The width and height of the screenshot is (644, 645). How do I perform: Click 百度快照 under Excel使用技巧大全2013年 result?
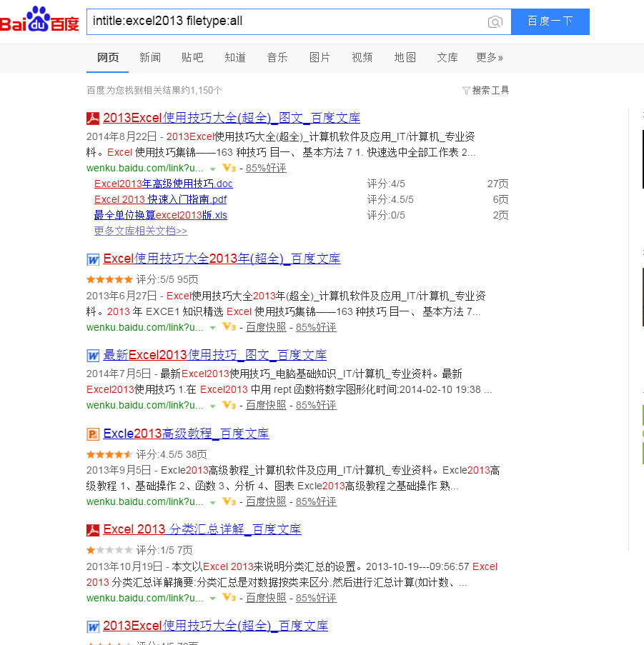[266, 327]
